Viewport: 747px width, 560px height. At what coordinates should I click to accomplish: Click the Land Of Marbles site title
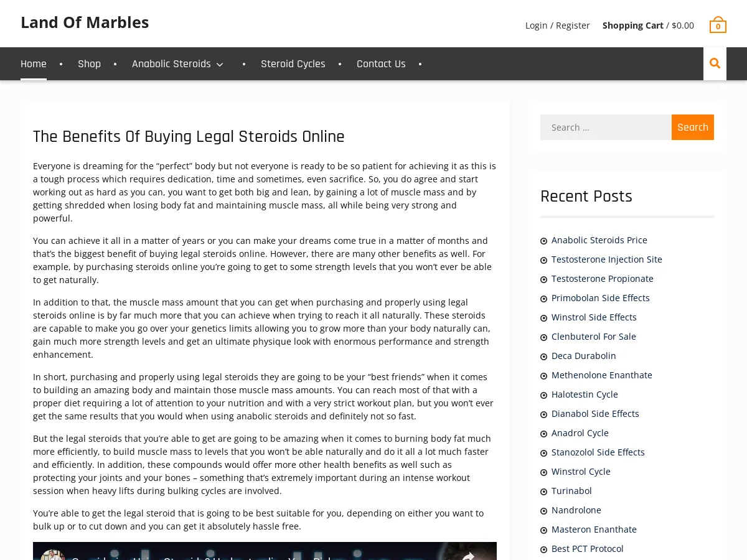85,22
